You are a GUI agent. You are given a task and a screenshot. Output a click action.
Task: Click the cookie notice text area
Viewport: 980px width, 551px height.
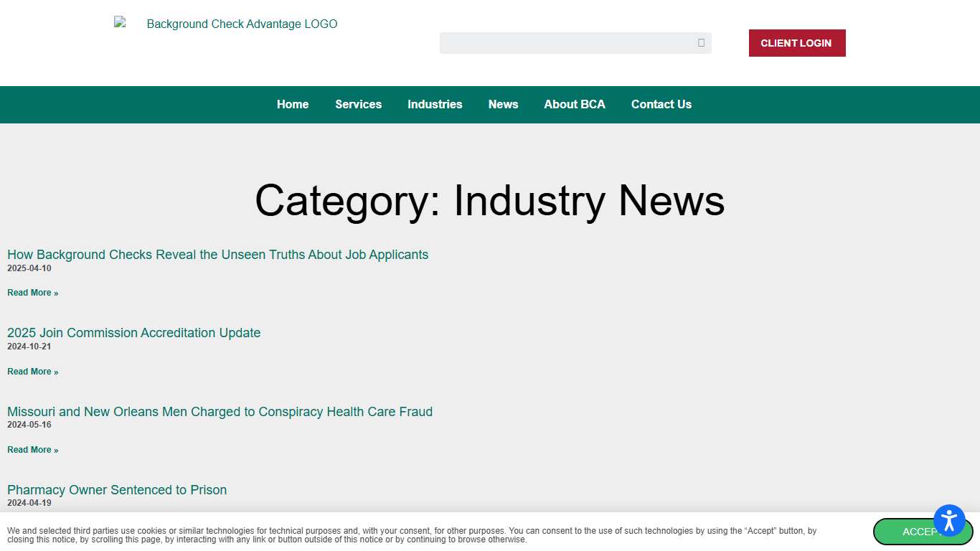412,535
